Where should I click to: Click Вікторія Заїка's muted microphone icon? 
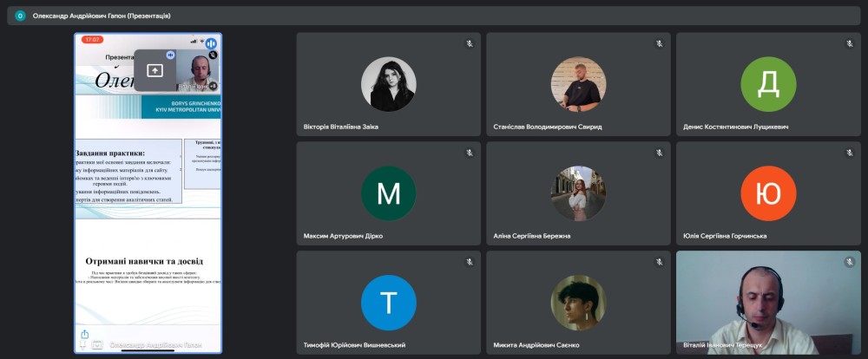coord(469,43)
